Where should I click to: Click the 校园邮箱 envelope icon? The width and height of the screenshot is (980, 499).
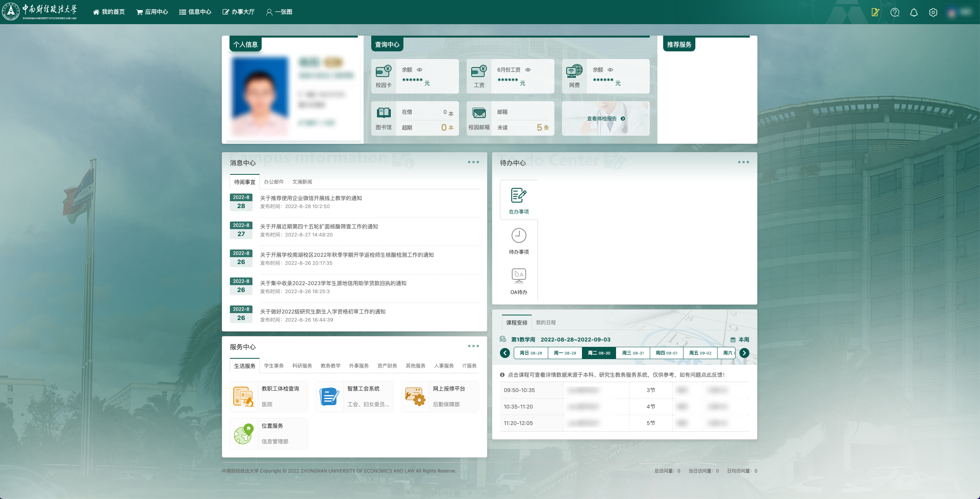click(479, 113)
